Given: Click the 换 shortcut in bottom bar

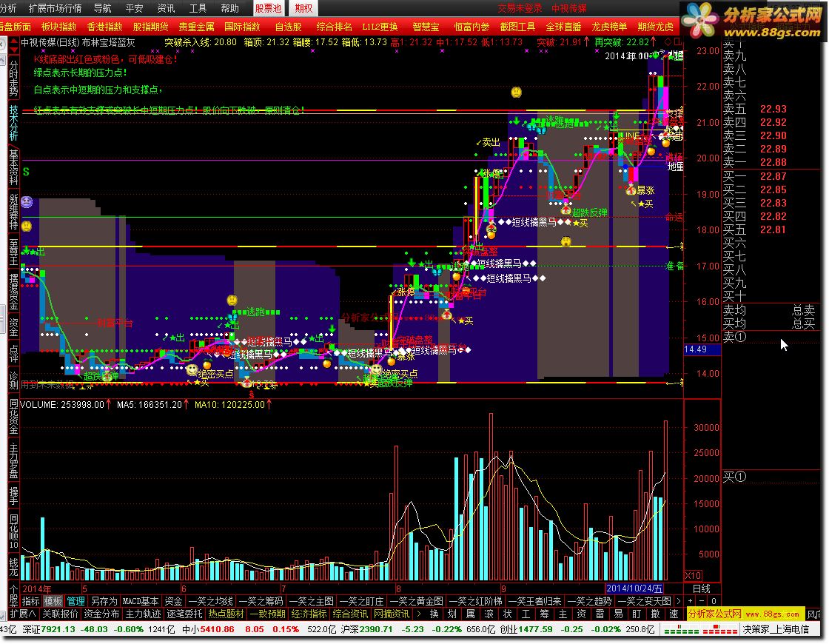Looking at the screenshot, I should [434, 614].
